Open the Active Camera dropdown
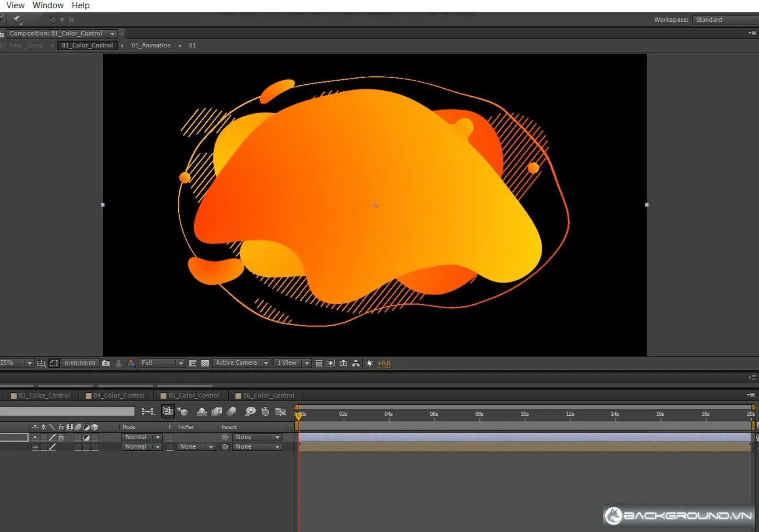This screenshot has width=759, height=532. tap(241, 363)
